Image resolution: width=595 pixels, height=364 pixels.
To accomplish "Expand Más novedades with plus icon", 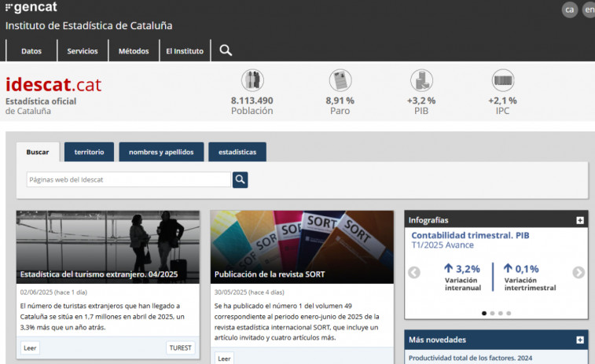I will 580,340.
